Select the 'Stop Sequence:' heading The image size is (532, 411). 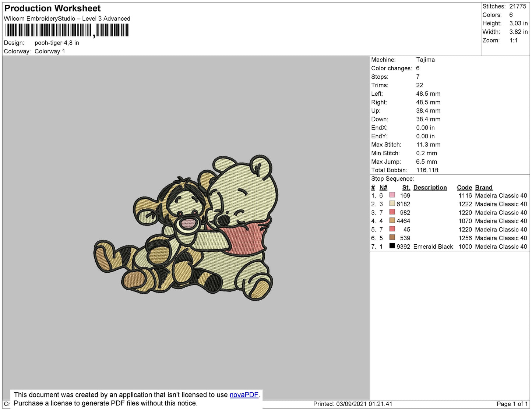pos(392,178)
